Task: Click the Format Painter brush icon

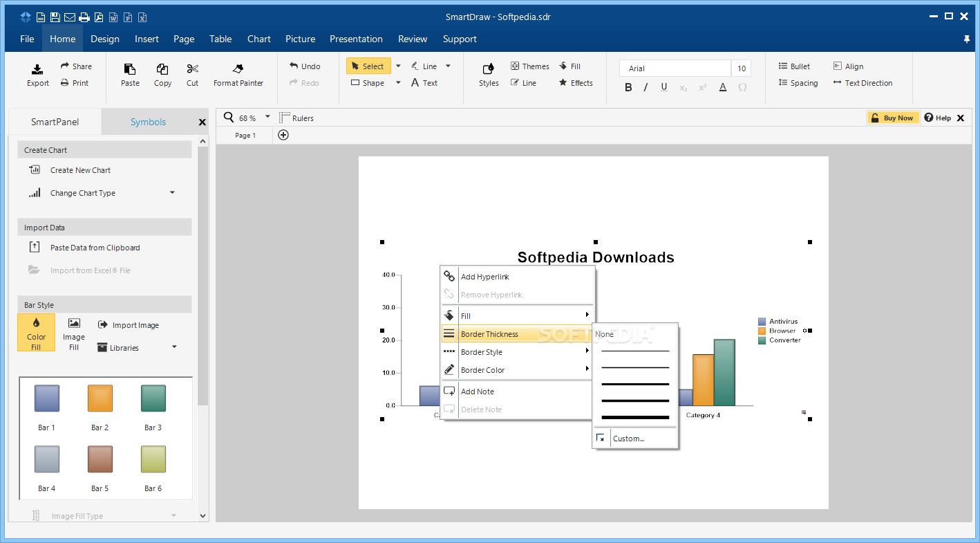Action: (x=238, y=68)
